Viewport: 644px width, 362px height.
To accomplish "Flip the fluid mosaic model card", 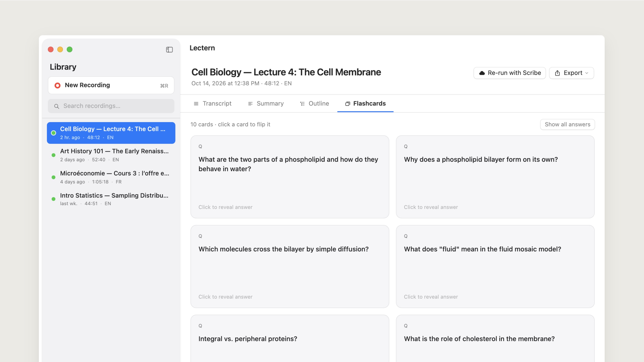I will (x=495, y=267).
